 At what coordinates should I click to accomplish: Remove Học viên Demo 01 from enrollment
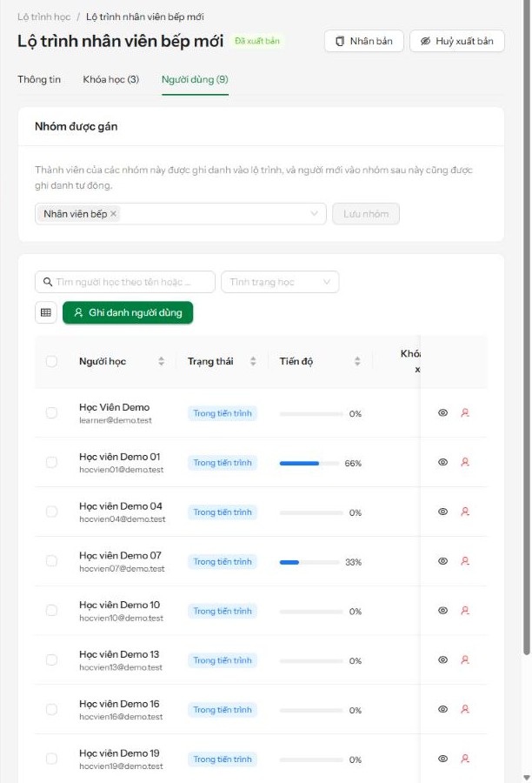point(464,462)
